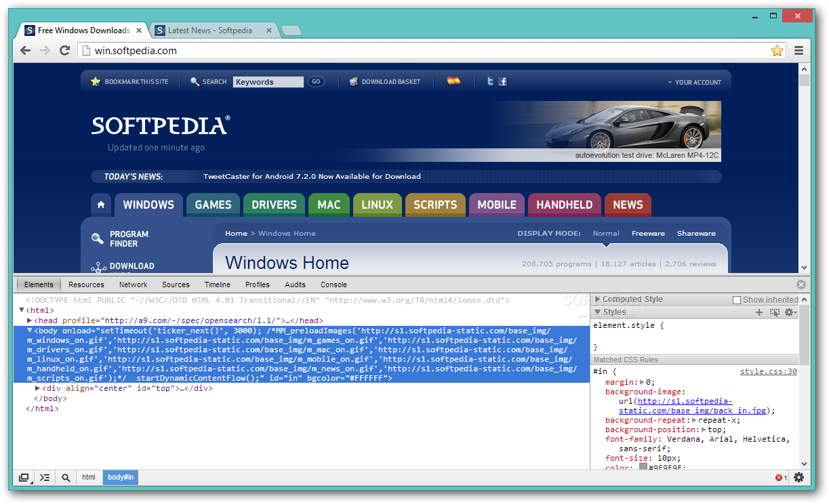
Task: Show the console drawer icon
Action: (x=45, y=478)
